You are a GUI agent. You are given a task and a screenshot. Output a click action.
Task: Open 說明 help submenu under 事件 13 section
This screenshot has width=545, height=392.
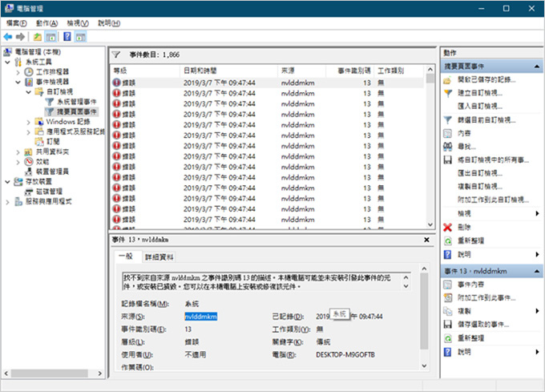click(x=537, y=352)
